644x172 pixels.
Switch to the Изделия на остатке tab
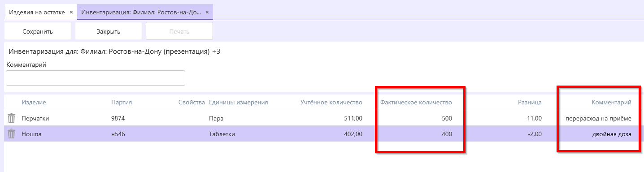point(37,12)
